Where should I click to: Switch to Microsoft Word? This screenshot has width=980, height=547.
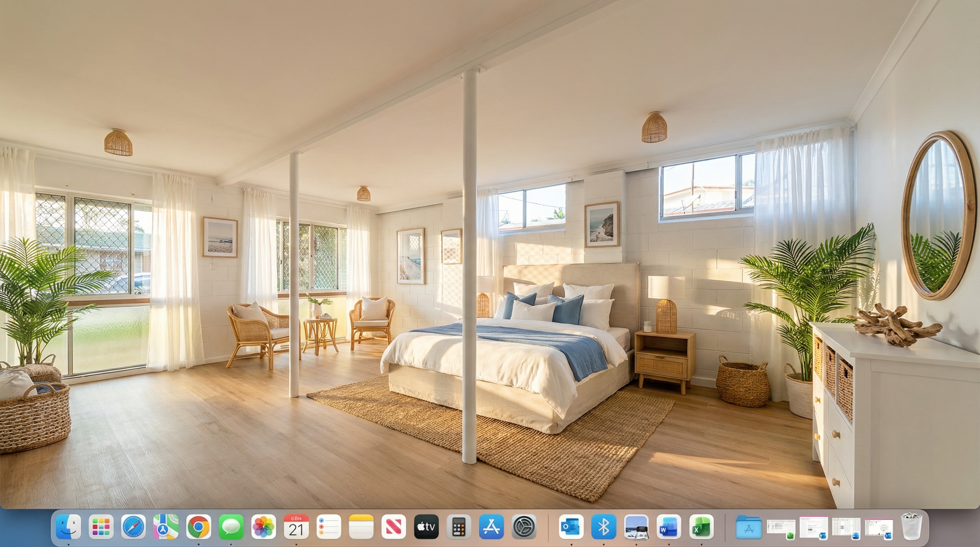pyautogui.click(x=669, y=527)
